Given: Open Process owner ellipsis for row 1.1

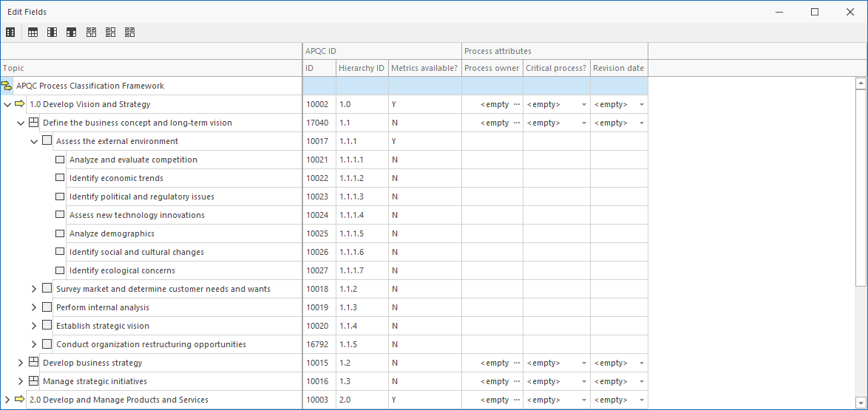Looking at the screenshot, I should [x=517, y=123].
